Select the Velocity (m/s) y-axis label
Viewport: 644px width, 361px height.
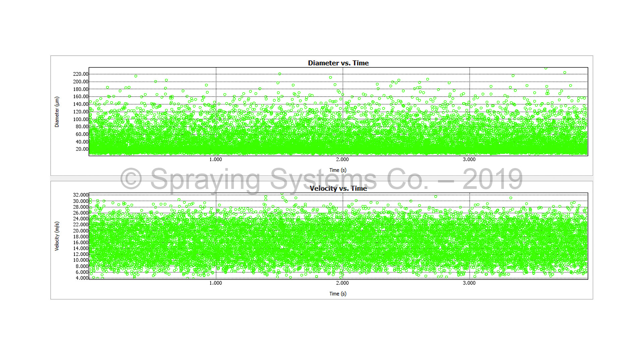pos(57,236)
